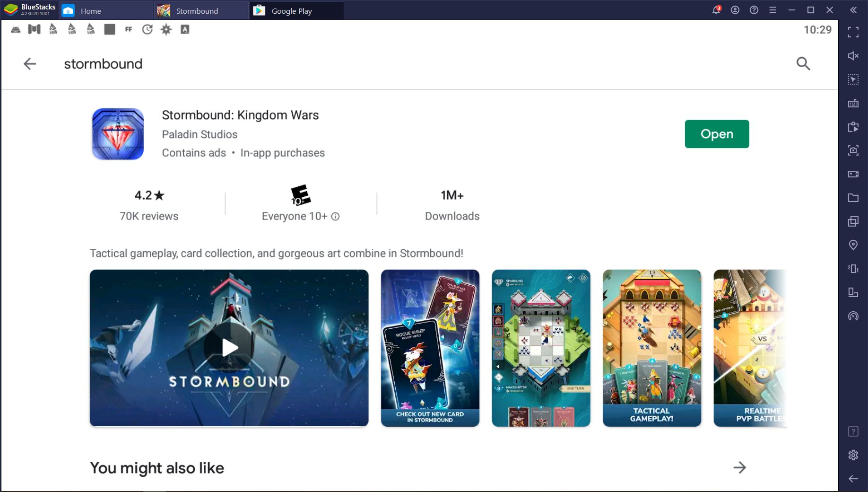Open BlueStacks hamburger menu
This screenshot has width=868, height=492.
[773, 10]
